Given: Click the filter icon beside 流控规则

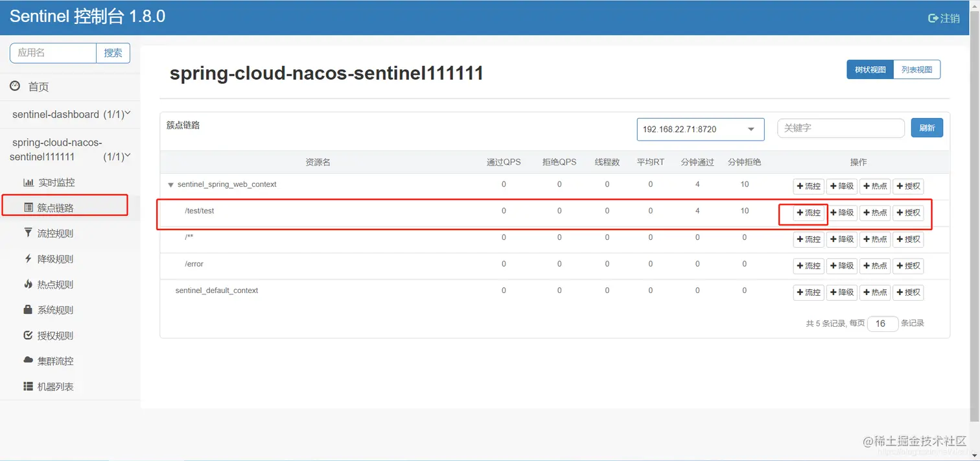Looking at the screenshot, I should tap(28, 233).
